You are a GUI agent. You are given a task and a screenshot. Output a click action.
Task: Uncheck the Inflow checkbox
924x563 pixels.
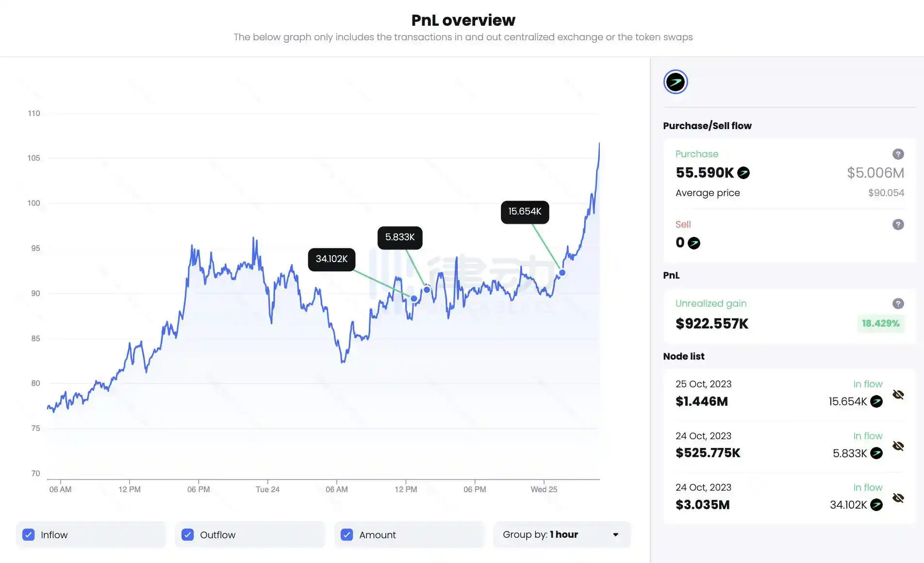pos(29,534)
